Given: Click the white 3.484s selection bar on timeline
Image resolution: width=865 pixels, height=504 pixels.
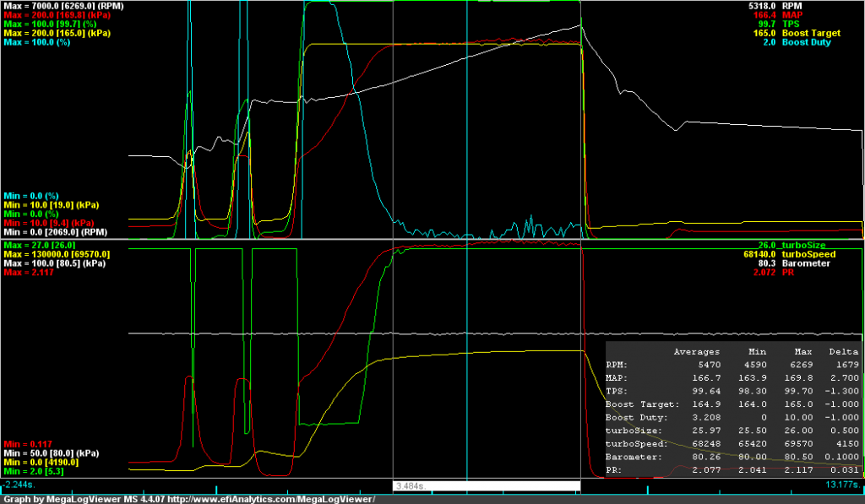Looking at the screenshot, I should pos(487,486).
